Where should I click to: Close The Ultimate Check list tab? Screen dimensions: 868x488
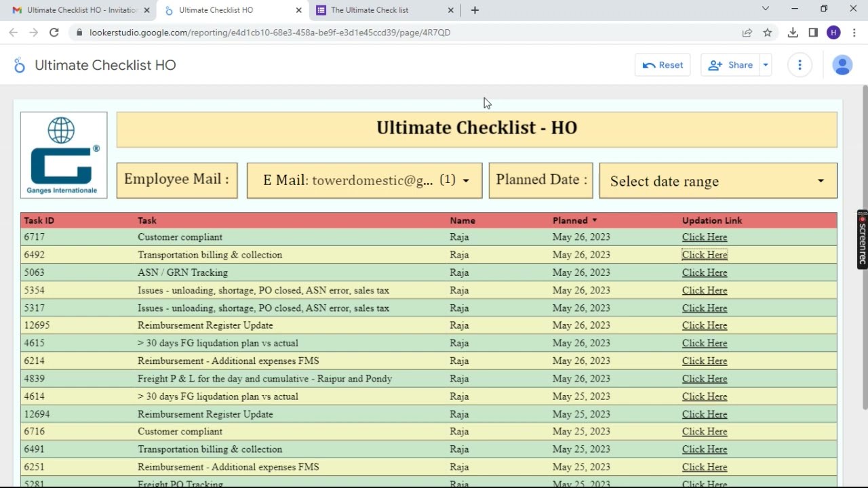(451, 10)
